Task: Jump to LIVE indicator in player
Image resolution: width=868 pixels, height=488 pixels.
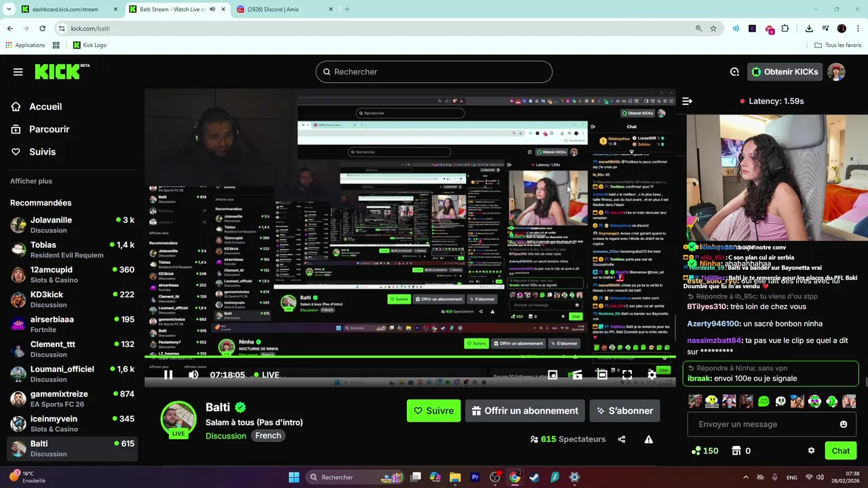Action: [x=267, y=375]
